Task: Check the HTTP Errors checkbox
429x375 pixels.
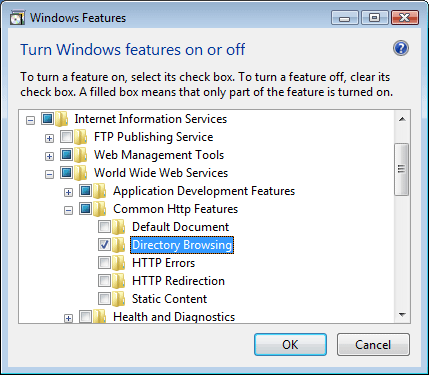Action: coord(104,263)
